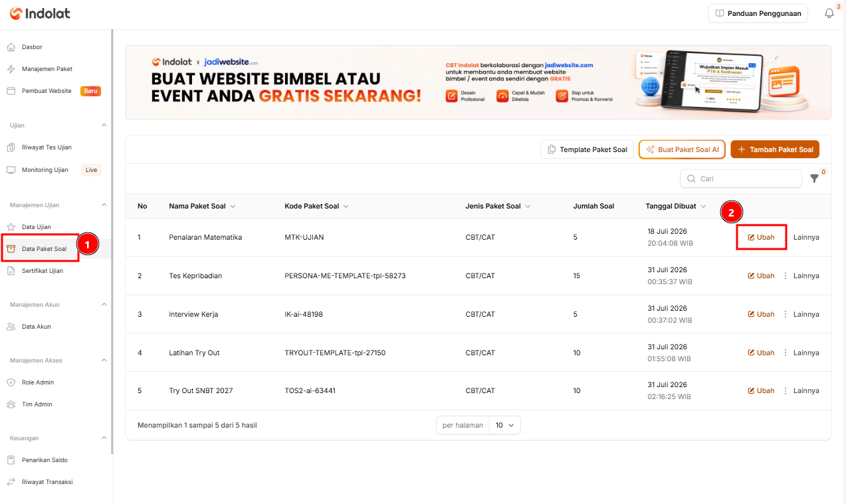
Task: Open Lainnya menu for Tes Kepribadian
Action: [801, 276]
